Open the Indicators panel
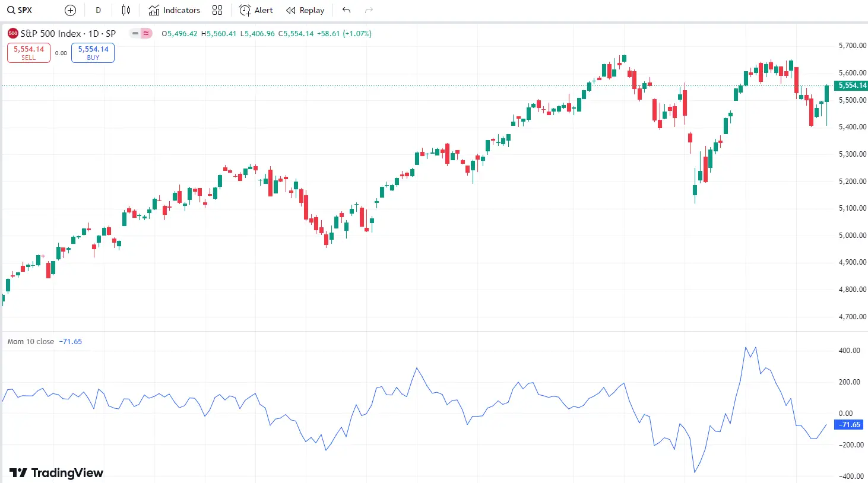This screenshot has height=483, width=868. (x=174, y=10)
